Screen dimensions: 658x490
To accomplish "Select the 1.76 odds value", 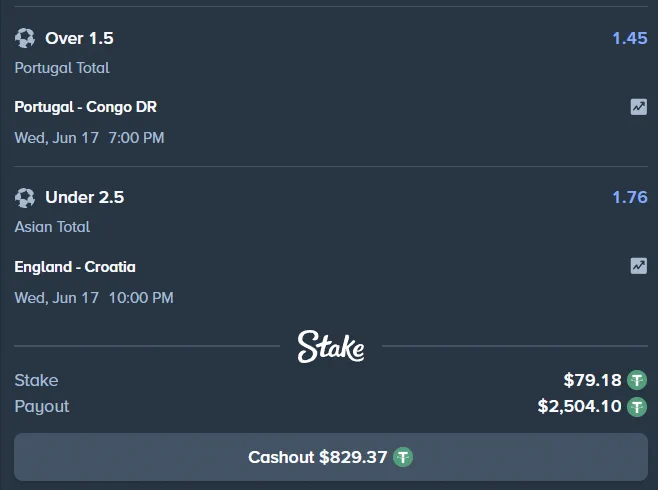I will [629, 197].
